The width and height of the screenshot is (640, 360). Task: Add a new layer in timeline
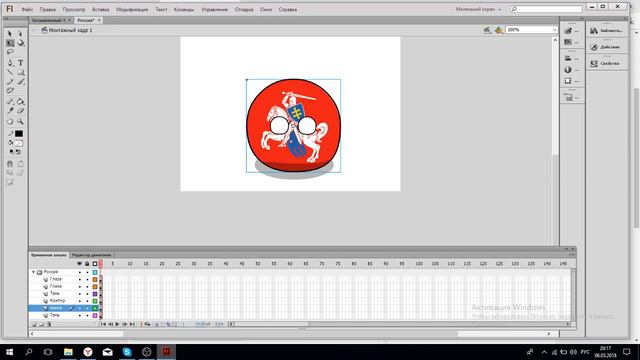[x=34, y=324]
